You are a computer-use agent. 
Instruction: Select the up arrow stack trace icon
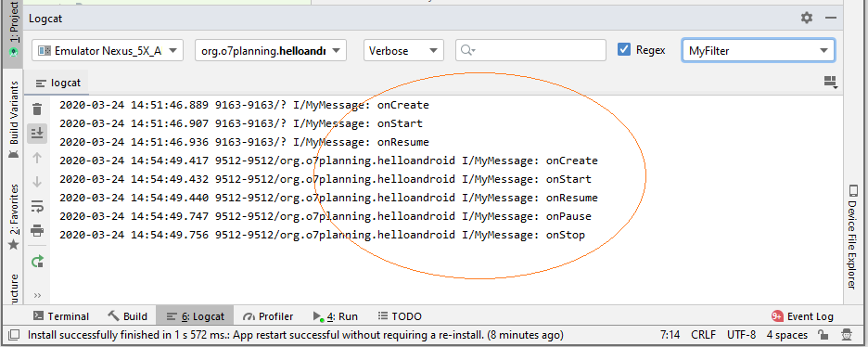[x=37, y=158]
